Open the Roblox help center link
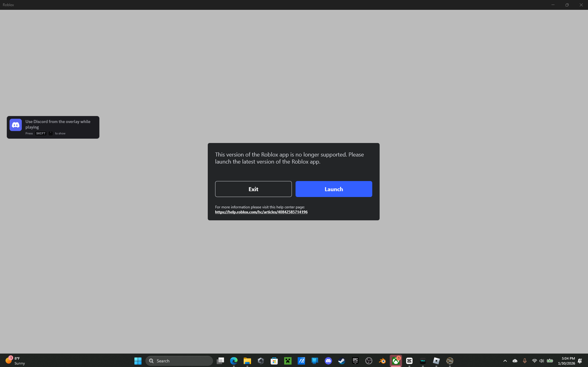Screen dimensions: 588x367 pos(261,212)
